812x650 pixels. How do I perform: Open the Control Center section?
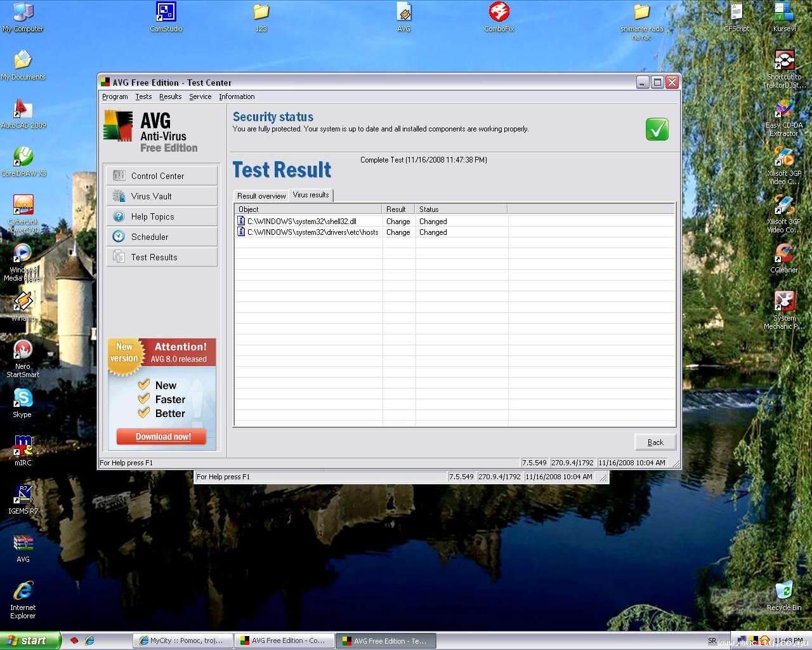[162, 176]
